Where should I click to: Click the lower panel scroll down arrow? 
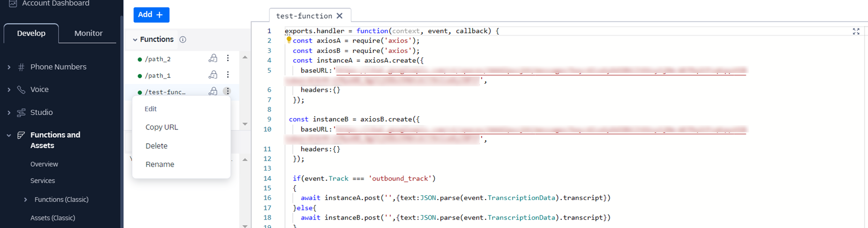[245, 226]
